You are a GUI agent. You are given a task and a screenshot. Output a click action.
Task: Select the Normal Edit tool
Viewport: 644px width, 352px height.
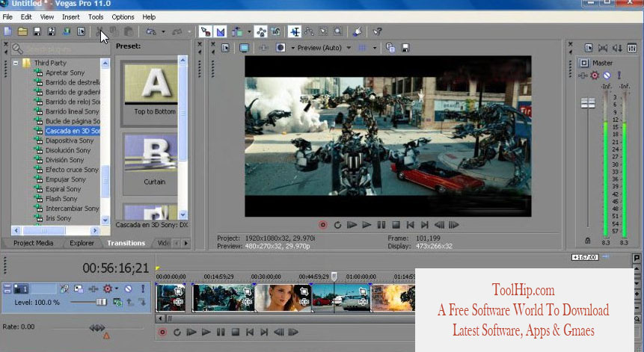[x=295, y=31]
